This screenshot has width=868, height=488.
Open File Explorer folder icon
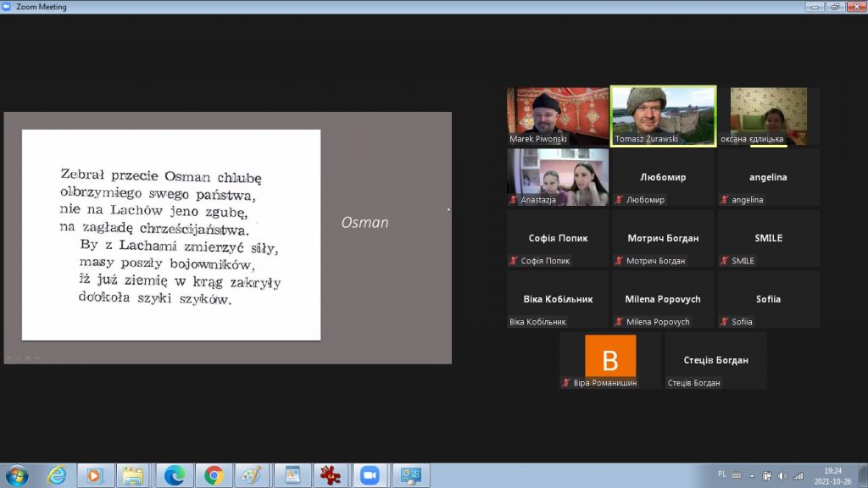(x=133, y=475)
